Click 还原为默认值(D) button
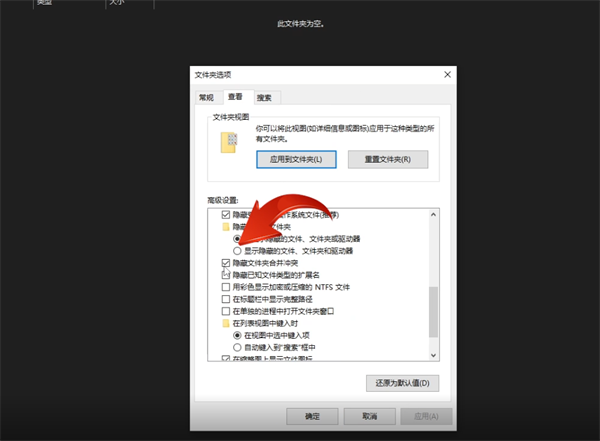 (x=403, y=383)
